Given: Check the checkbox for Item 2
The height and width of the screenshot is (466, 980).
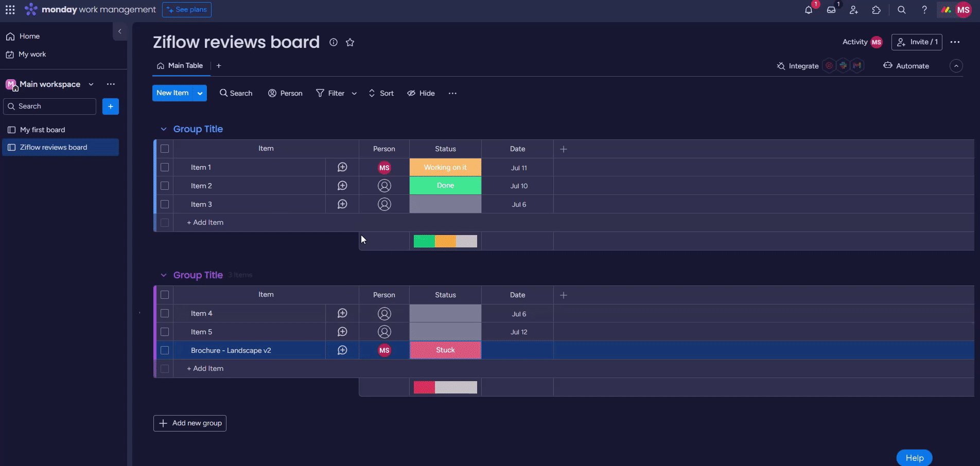Looking at the screenshot, I should [x=165, y=186].
